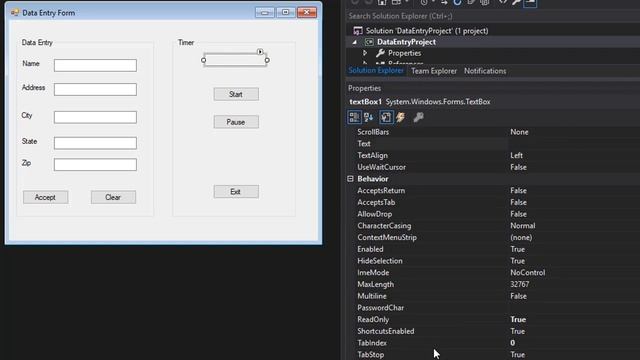
Task: Click the Text property value field
Action: click(574, 144)
